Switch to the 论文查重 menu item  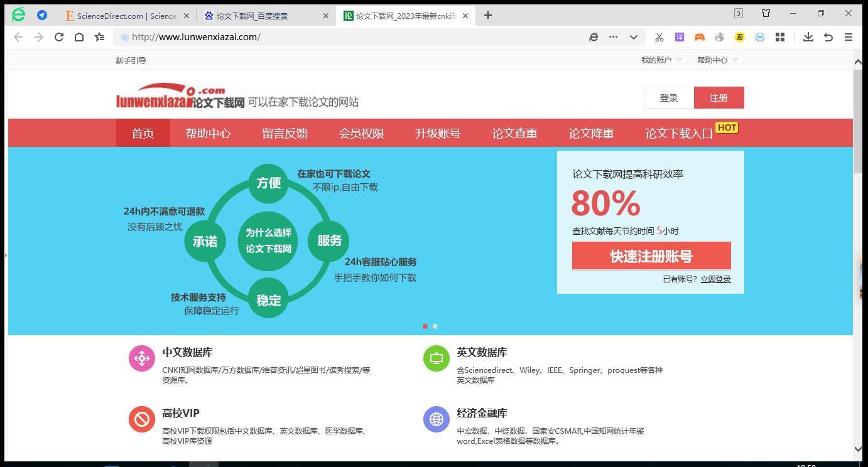[x=514, y=132]
